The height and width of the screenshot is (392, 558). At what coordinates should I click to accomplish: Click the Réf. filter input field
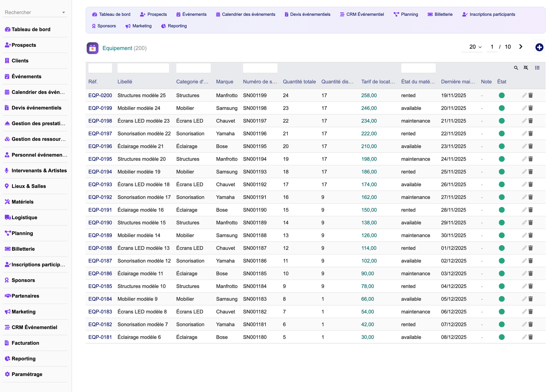tap(100, 68)
